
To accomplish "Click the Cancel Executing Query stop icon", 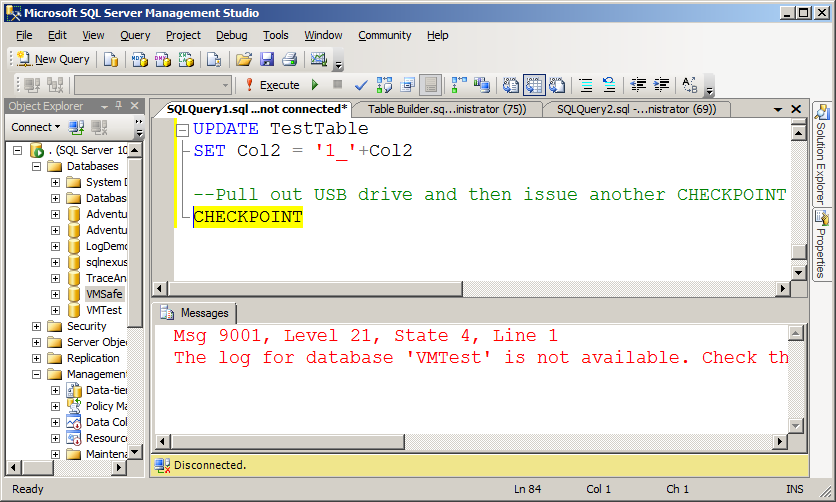I will coord(337,84).
